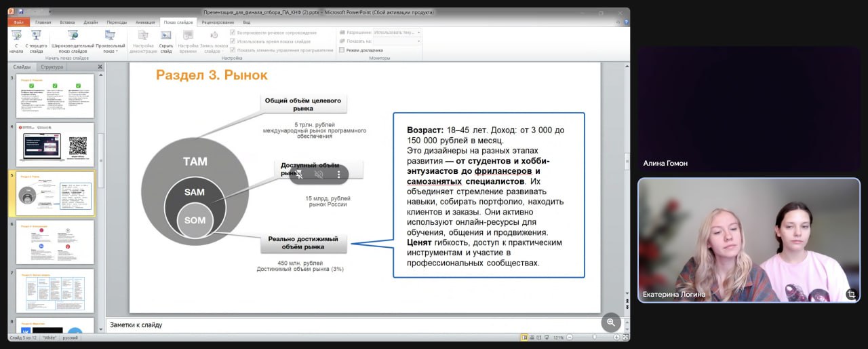The image size is (868, 349).
Task: Click the SOM circle label
Action: tap(195, 220)
